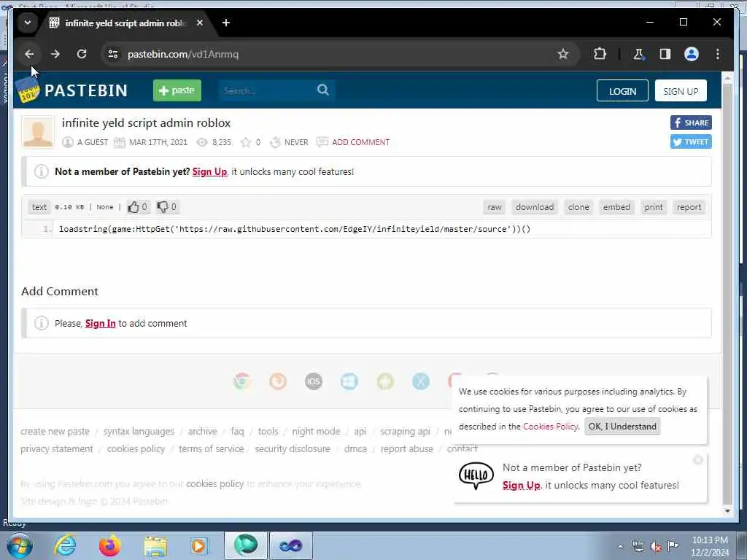Rate the paste with star icon

pyautogui.click(x=246, y=142)
